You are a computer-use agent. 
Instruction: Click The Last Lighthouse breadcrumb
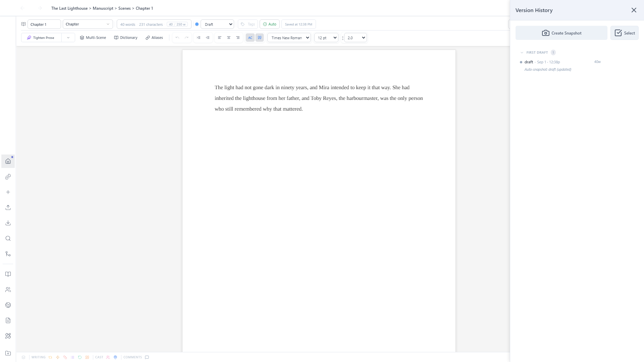pyautogui.click(x=69, y=8)
